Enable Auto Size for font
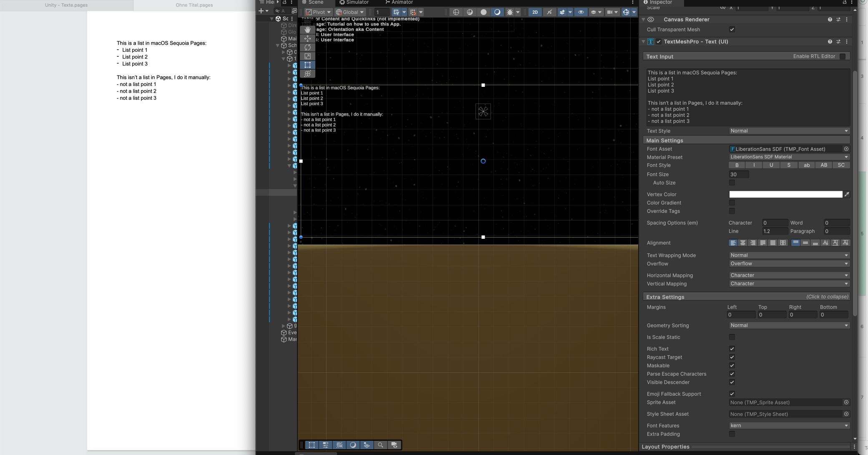Image resolution: width=868 pixels, height=455 pixels. (732, 183)
